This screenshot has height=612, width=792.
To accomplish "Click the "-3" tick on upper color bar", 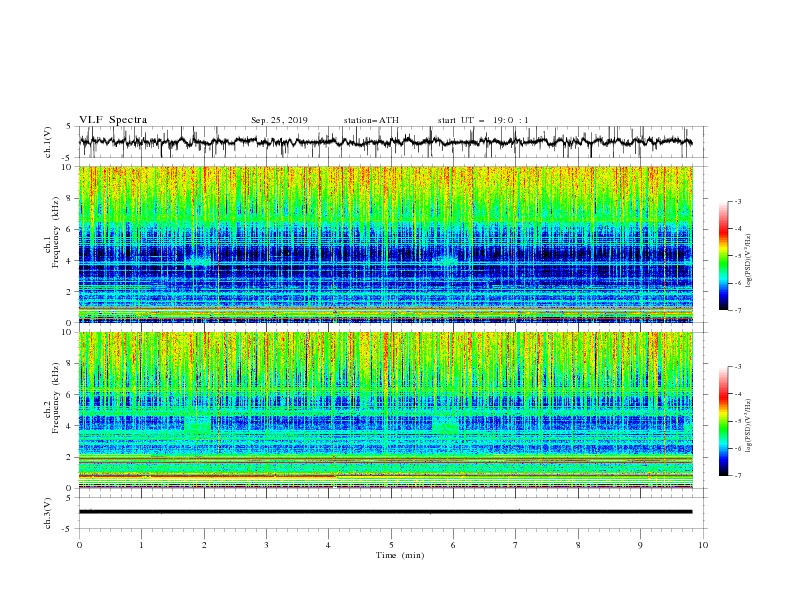I will (x=737, y=201).
